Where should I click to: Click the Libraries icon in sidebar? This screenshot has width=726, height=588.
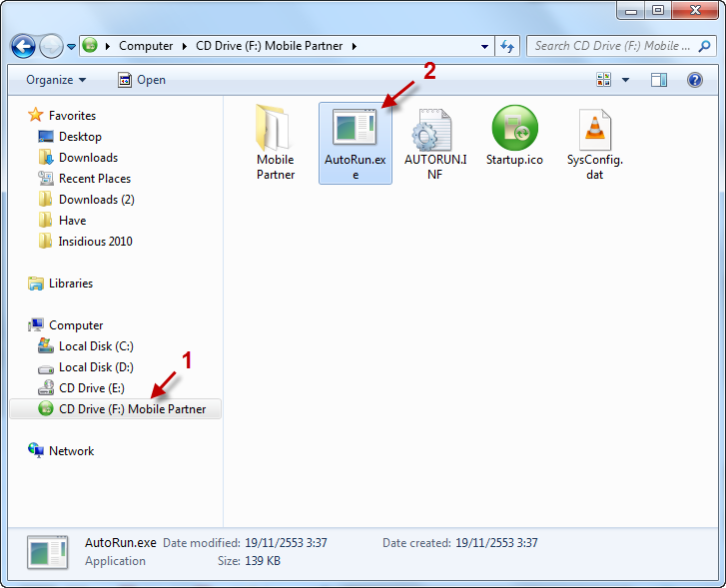(36, 283)
